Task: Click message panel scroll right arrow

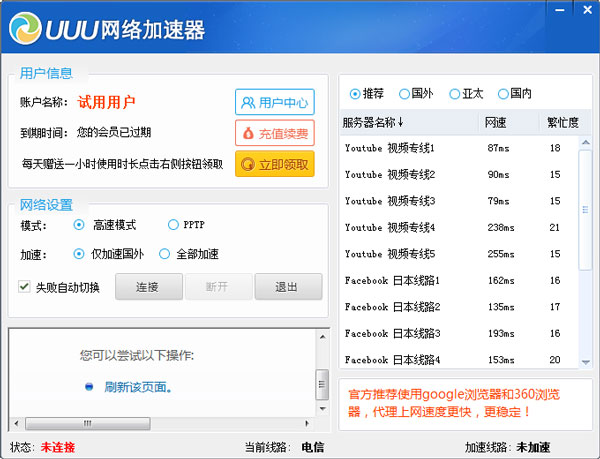Action: pyautogui.click(x=307, y=423)
